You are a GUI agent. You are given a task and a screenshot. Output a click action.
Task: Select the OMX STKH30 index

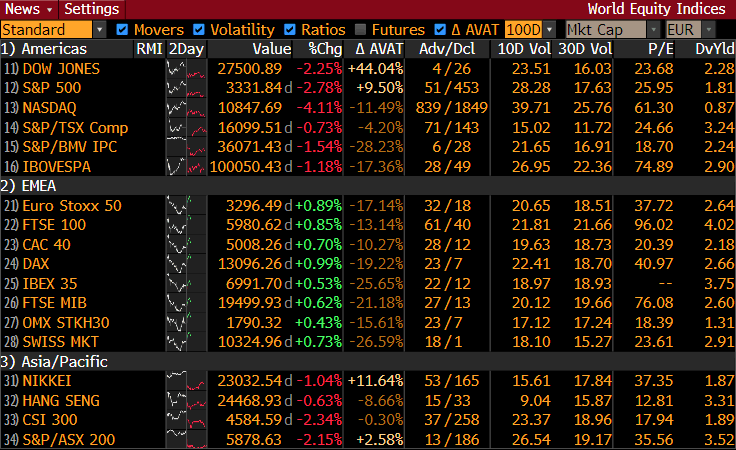(66, 322)
